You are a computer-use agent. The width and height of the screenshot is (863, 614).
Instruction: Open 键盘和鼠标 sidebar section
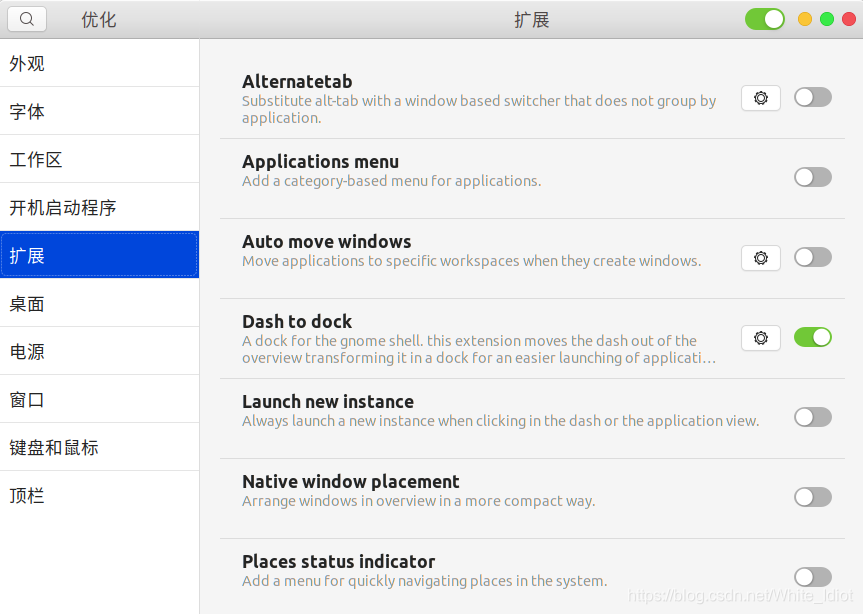pyautogui.click(x=99, y=447)
